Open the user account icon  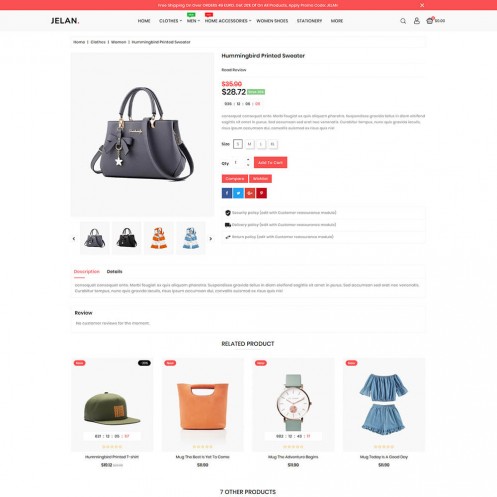[x=417, y=21]
